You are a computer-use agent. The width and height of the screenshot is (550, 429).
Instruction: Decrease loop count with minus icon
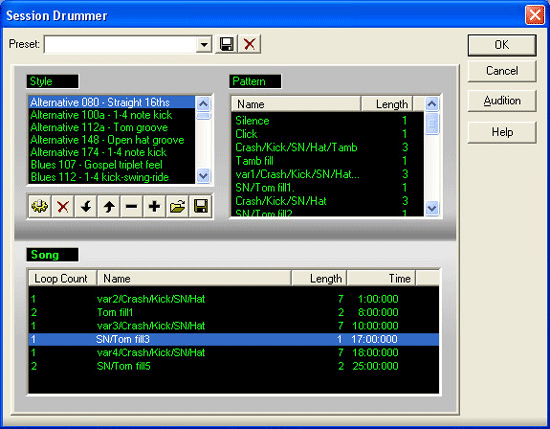(x=132, y=206)
